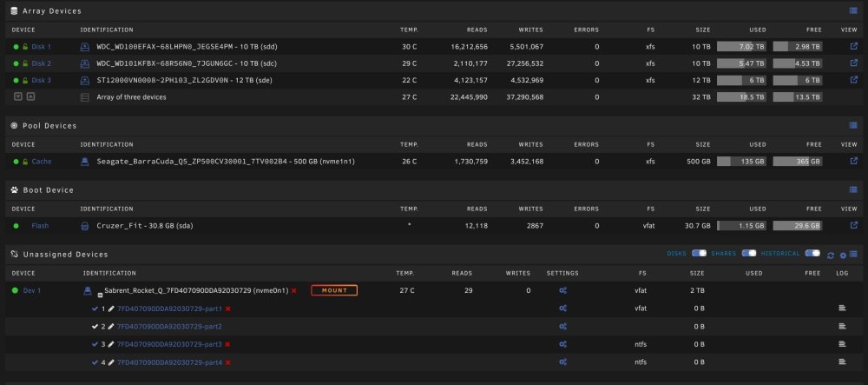Collapse the Sabrent Rocket partition list
This screenshot has width=868, height=385.
(100, 295)
